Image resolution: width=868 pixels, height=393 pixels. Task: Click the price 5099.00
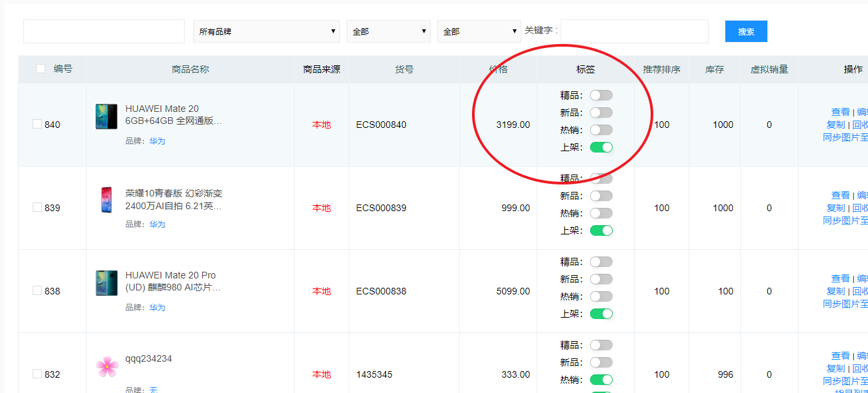[x=513, y=291]
